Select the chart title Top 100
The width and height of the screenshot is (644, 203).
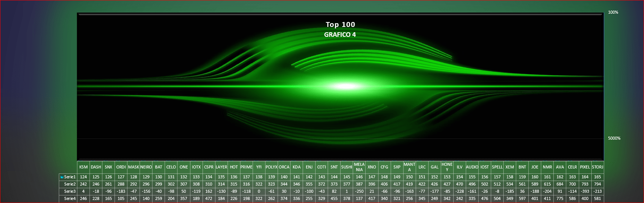[x=340, y=25]
